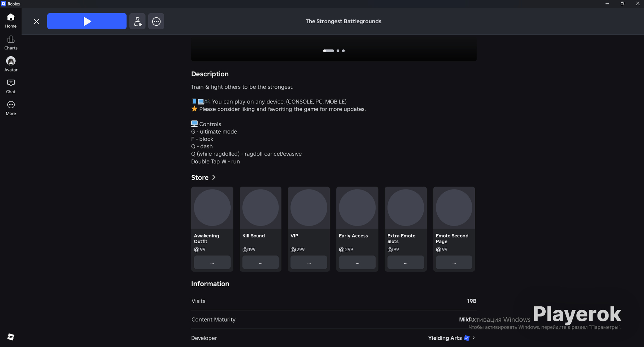Click the Robux icon on Extra Emote Slots price
This screenshot has height=347, width=644.
[x=390, y=249]
